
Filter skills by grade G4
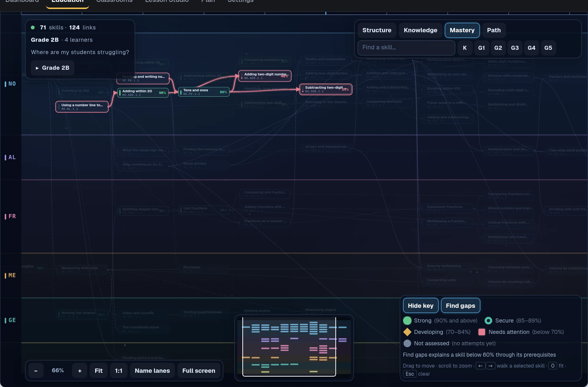531,48
